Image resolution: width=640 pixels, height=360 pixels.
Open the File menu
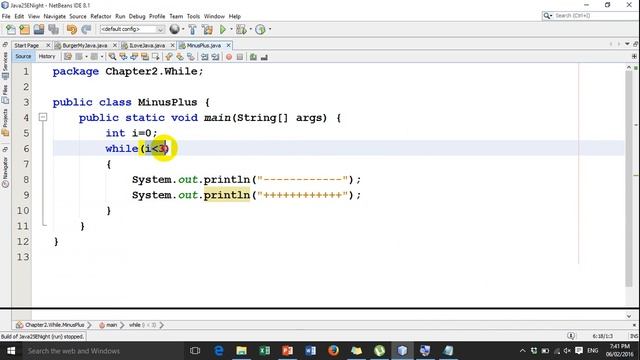pyautogui.click(x=6, y=16)
